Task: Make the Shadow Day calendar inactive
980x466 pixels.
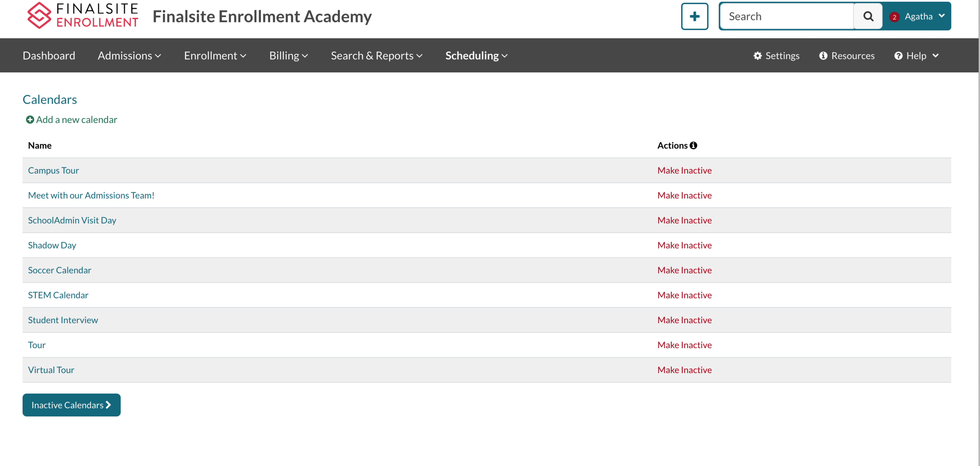Action: click(684, 245)
